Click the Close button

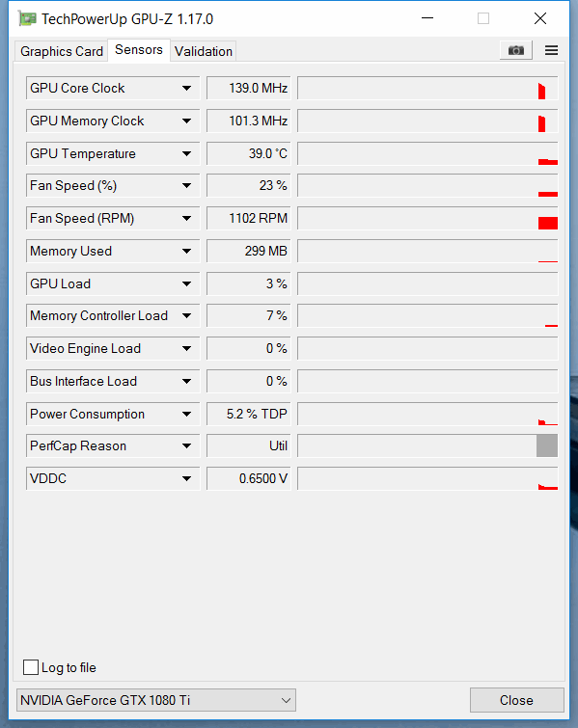516,700
